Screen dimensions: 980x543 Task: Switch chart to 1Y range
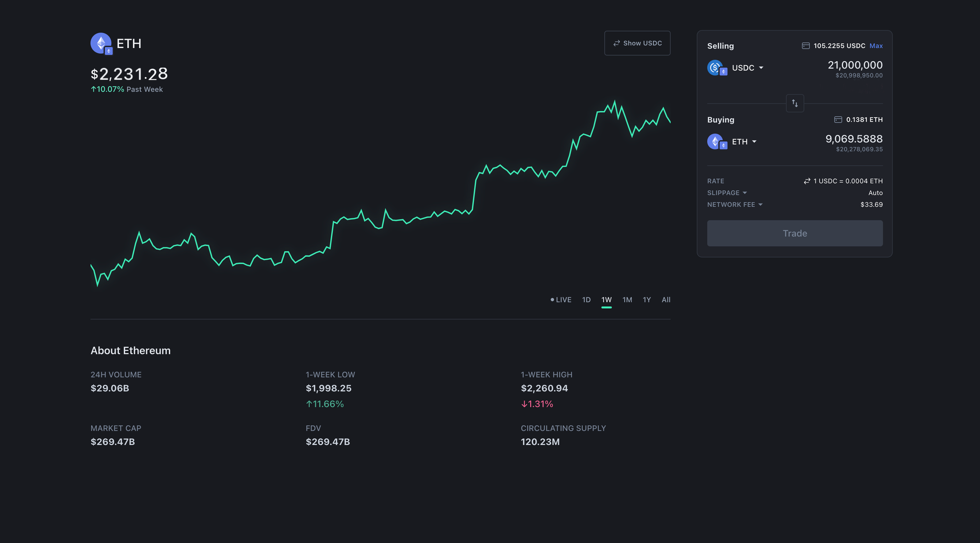647,299
